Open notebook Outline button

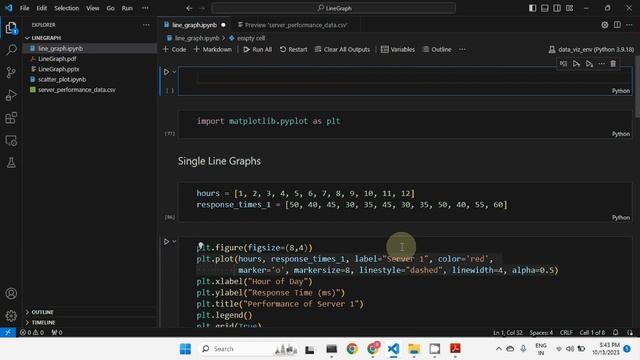pos(437,49)
